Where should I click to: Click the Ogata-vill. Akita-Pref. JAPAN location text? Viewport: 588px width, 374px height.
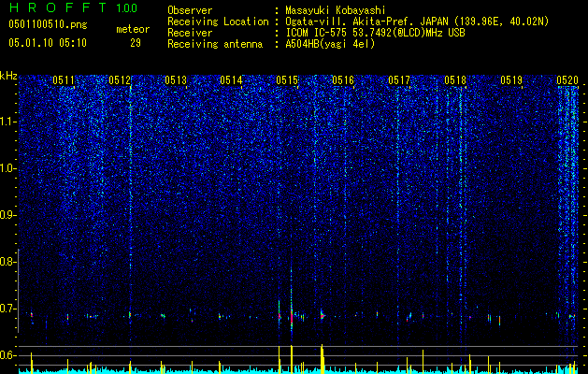417,22
